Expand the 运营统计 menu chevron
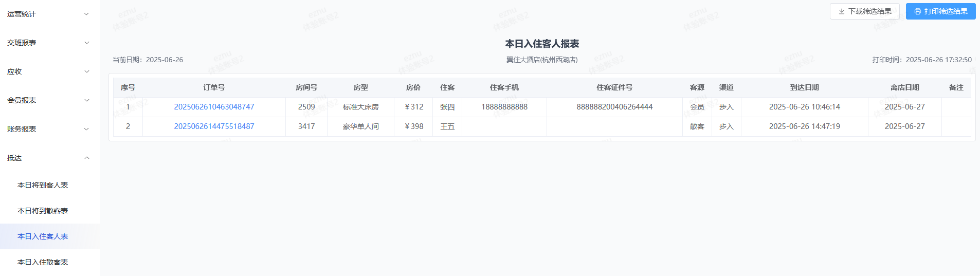 coord(86,14)
